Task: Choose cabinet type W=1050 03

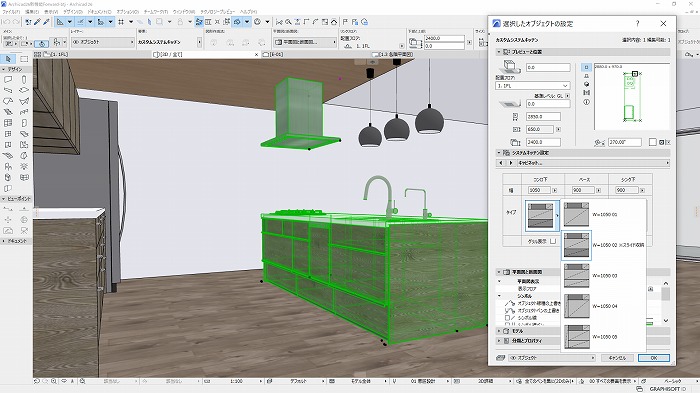Action: tap(604, 276)
